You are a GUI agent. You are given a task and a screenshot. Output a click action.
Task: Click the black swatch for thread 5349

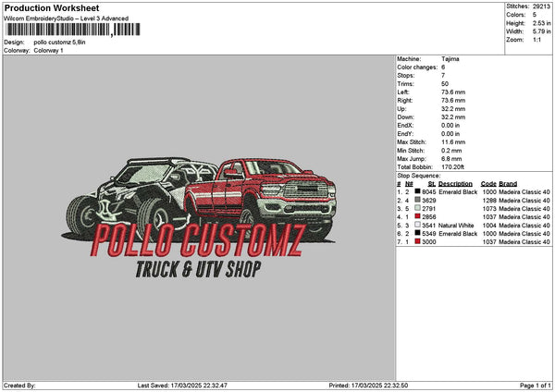point(418,233)
